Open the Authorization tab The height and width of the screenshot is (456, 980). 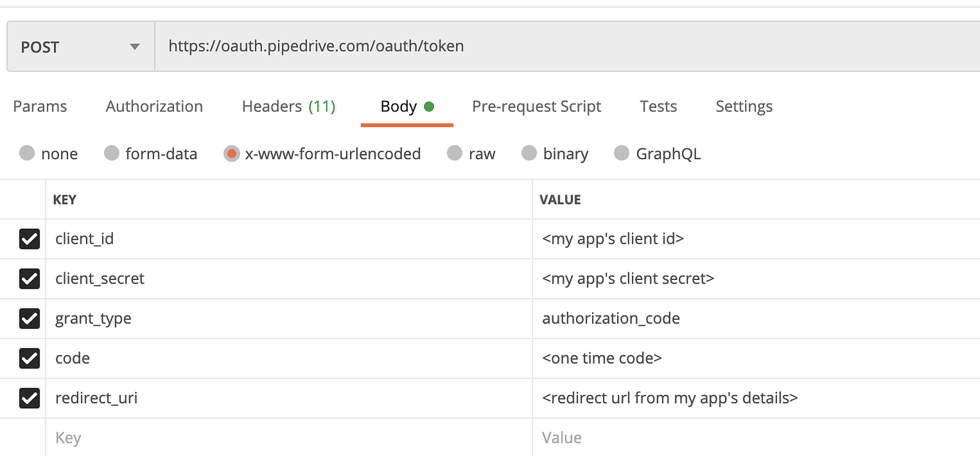tap(153, 106)
